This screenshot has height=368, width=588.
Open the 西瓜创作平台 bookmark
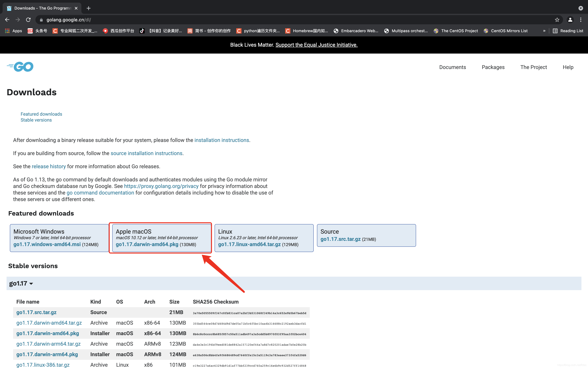tap(118, 31)
